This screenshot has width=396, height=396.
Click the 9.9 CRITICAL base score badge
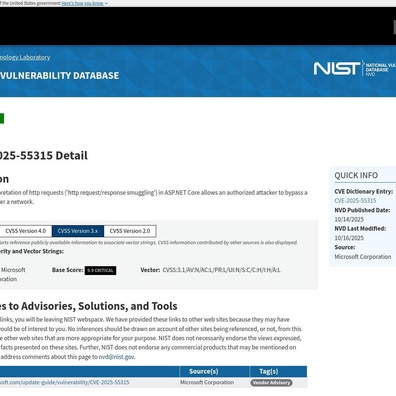point(100,270)
